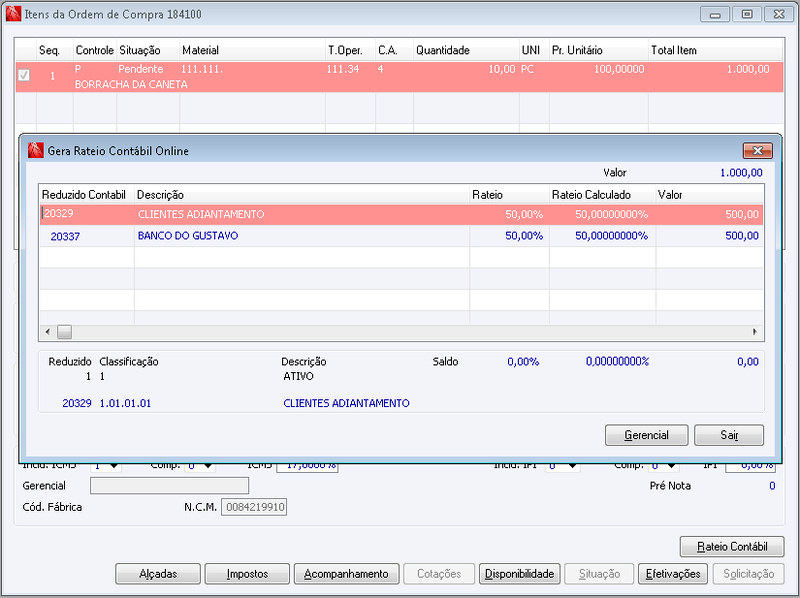Click the Cotações button
The width and height of the screenshot is (800, 598).
coord(439,574)
